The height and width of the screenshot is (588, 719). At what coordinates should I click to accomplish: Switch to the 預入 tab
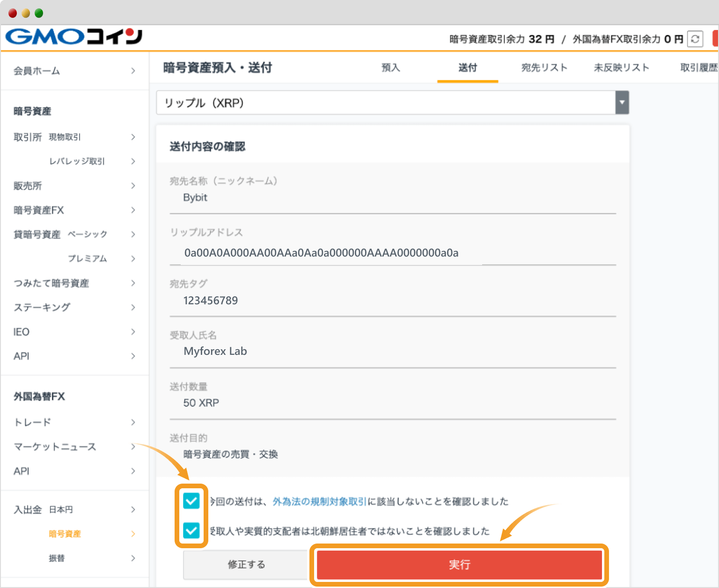coord(391,67)
